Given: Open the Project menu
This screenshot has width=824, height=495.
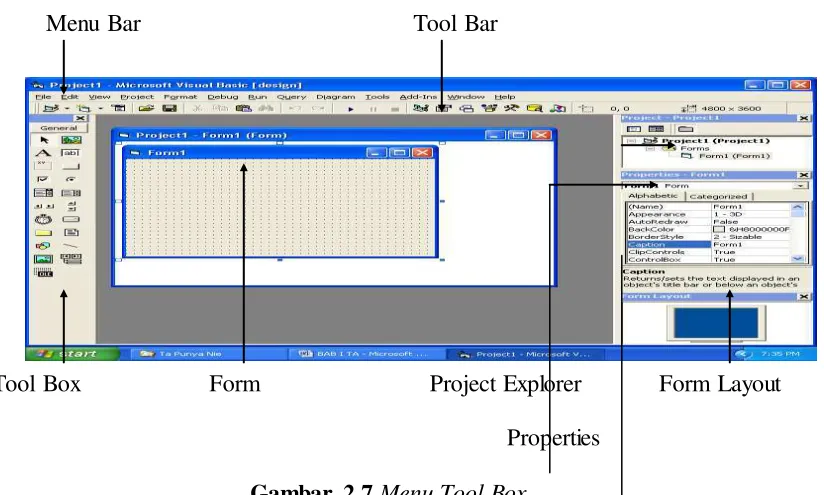Looking at the screenshot, I should [x=137, y=97].
